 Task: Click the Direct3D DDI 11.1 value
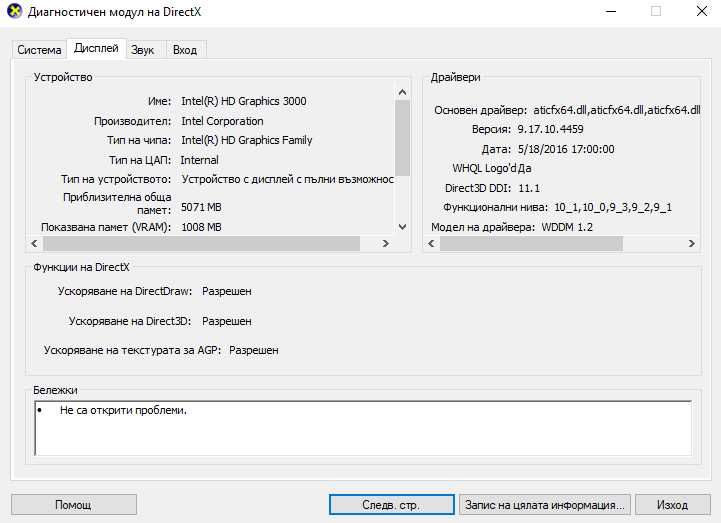click(x=529, y=188)
